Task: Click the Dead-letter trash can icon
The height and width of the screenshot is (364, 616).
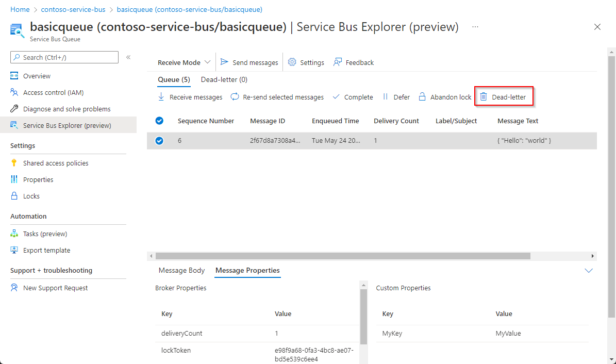Action: [484, 97]
